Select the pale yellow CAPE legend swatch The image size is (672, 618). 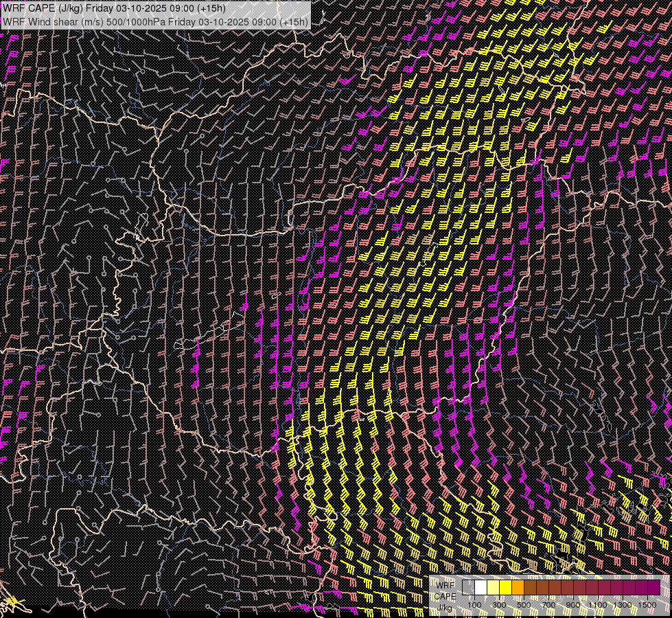493,587
